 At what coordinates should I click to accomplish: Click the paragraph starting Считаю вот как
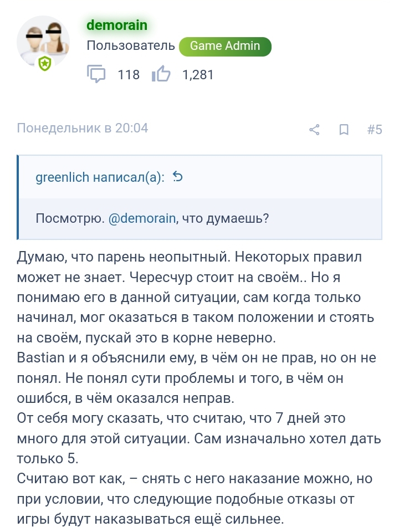194,498
